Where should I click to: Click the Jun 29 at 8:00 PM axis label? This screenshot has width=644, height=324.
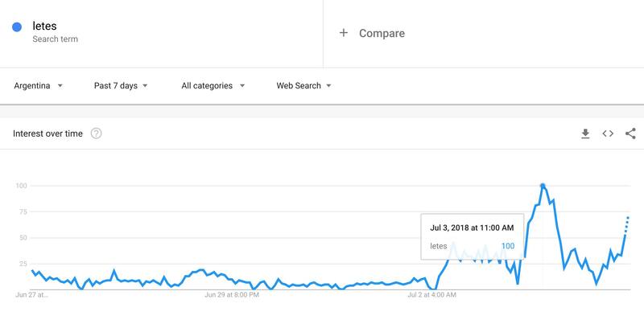(x=232, y=295)
